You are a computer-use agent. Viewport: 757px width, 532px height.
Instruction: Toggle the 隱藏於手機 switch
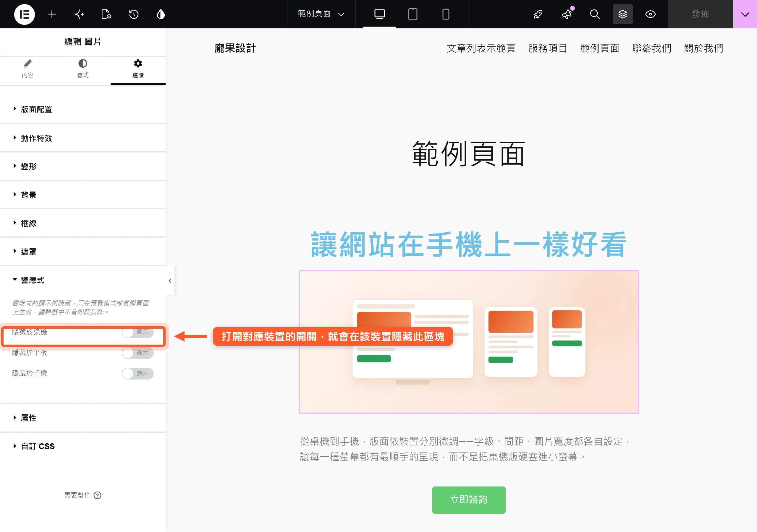tap(138, 374)
